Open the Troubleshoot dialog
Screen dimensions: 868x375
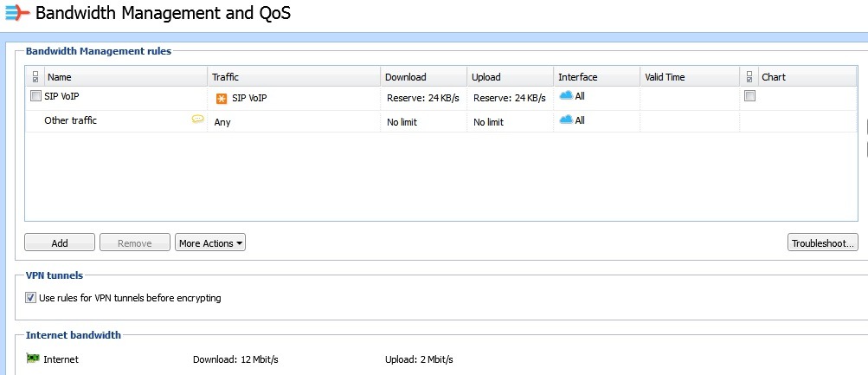(822, 243)
